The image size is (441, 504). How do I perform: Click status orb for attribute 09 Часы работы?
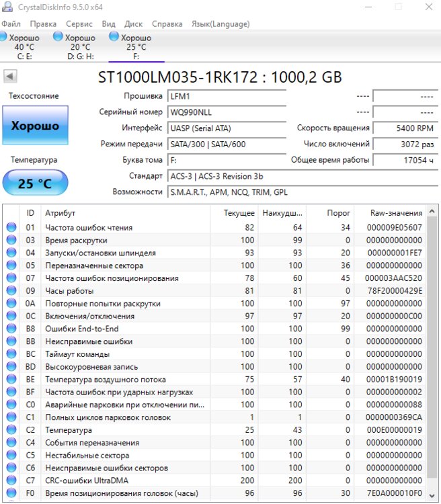[11, 291]
